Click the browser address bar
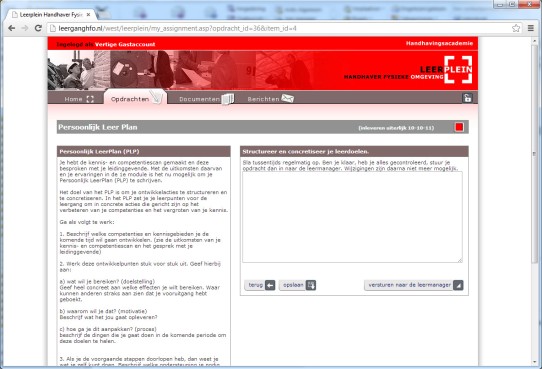 pyautogui.click(x=280, y=28)
